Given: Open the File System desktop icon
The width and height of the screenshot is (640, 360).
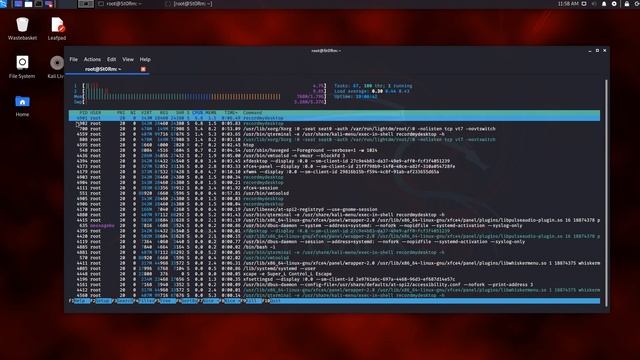Looking at the screenshot, I should (22, 67).
